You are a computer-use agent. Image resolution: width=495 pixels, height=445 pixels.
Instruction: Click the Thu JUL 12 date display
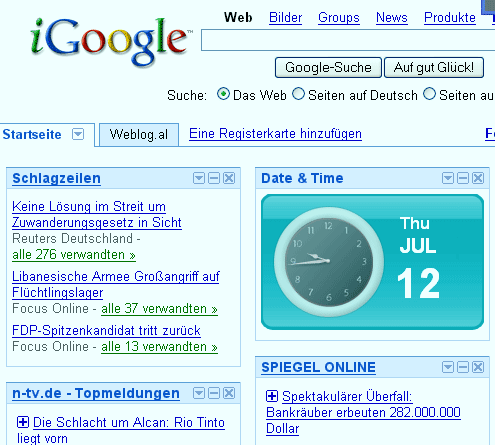[x=418, y=257]
